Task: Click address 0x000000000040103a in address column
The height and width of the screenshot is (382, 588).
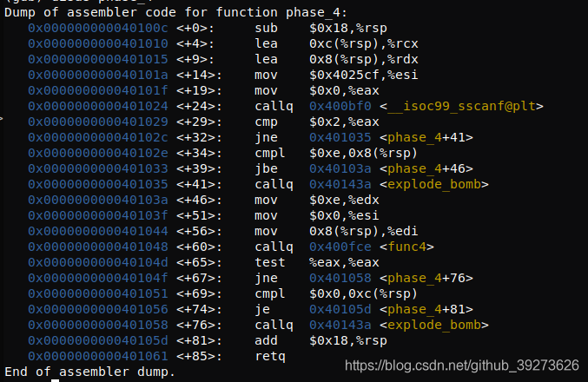Action: 98,200
